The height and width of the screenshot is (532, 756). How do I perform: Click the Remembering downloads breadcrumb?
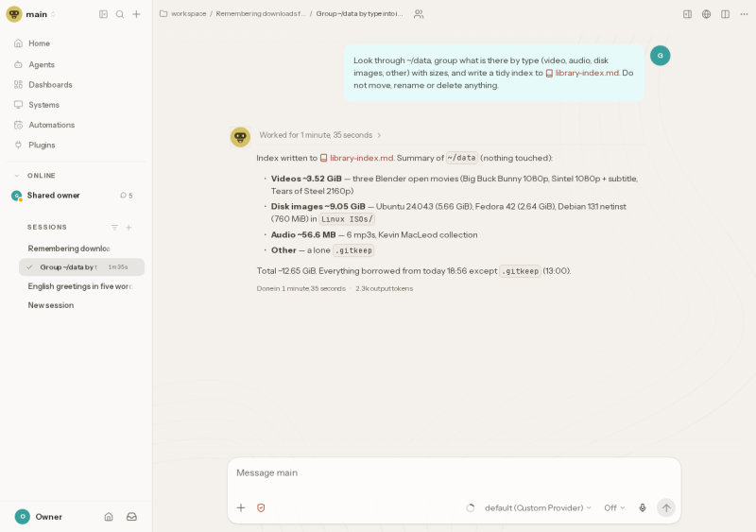click(261, 14)
